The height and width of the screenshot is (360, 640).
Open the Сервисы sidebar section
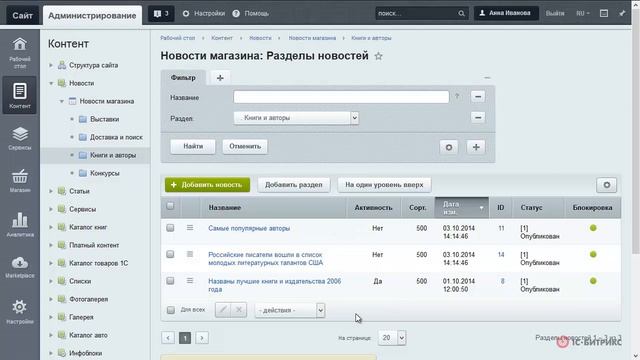click(x=20, y=138)
